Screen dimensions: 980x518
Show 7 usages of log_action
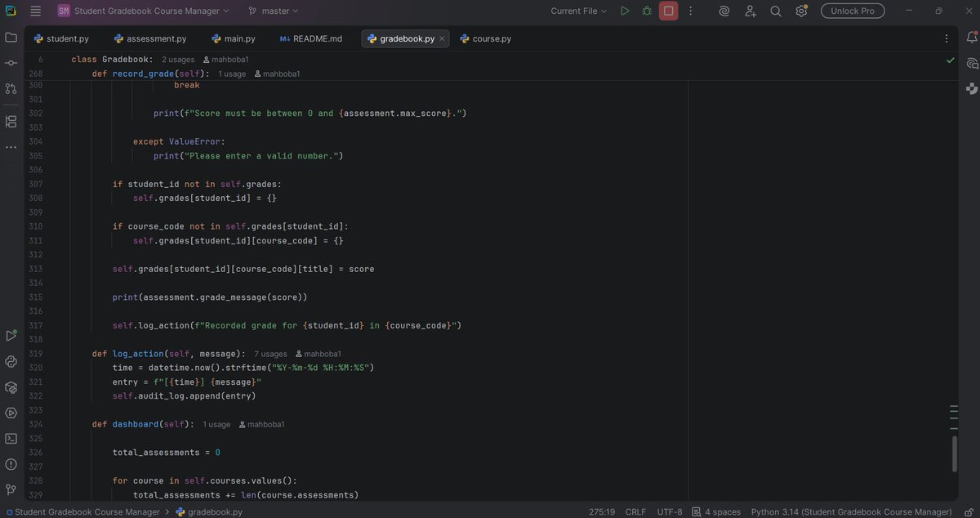coord(270,354)
